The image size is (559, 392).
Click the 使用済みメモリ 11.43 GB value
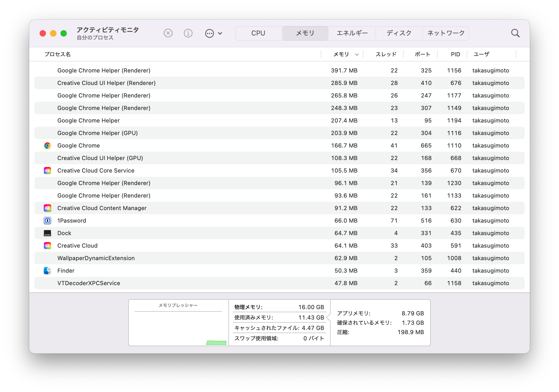311,317
